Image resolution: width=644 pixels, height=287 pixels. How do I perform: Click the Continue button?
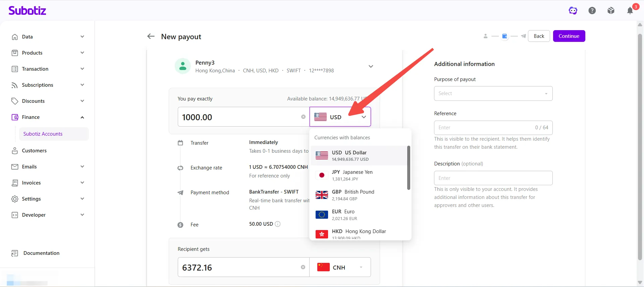(x=569, y=36)
